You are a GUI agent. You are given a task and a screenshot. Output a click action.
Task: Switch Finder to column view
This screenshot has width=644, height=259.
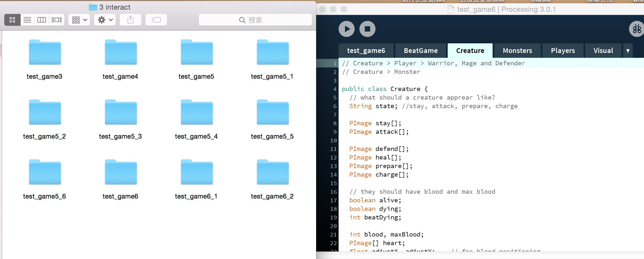pos(42,20)
